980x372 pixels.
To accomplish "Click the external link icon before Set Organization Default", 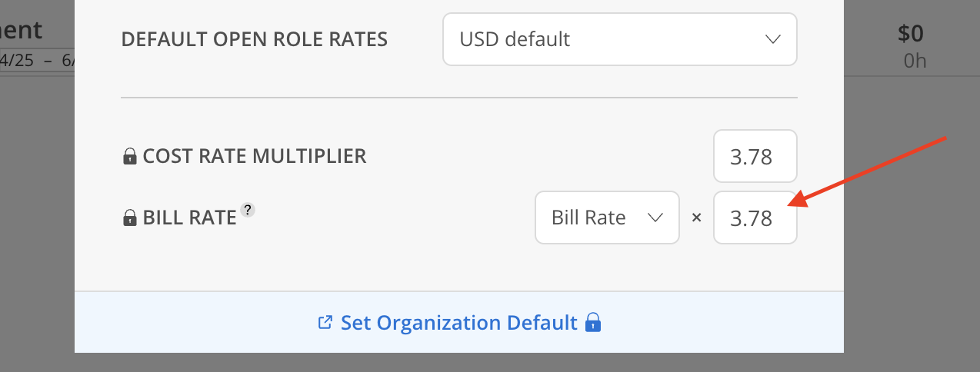I will pyautogui.click(x=325, y=322).
